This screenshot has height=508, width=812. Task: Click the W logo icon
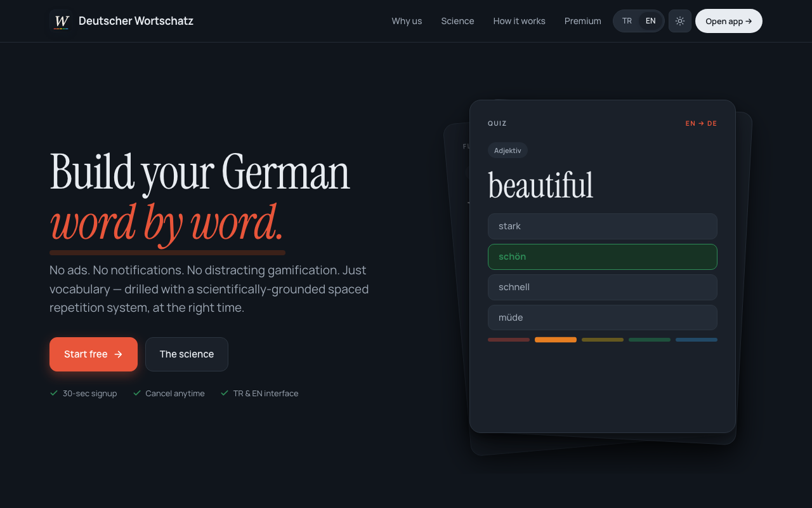click(x=61, y=21)
